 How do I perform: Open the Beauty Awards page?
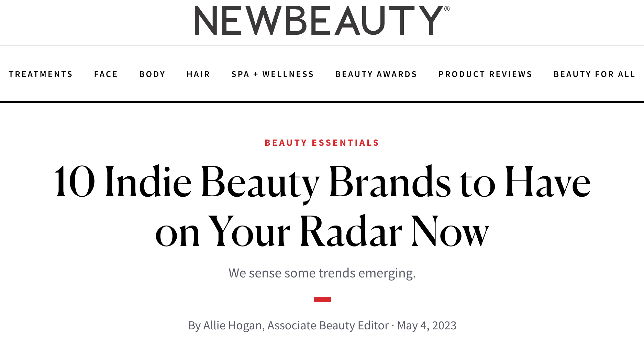[376, 74]
